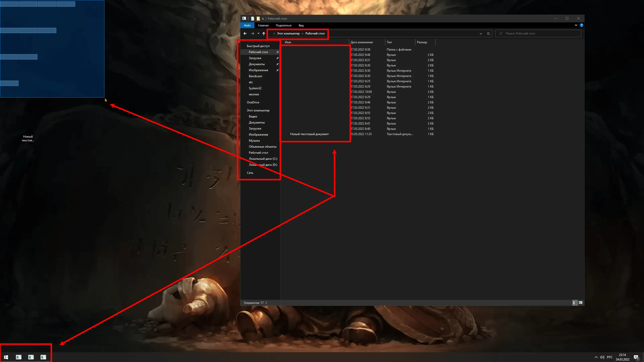Open the Файл menu
The image size is (644, 362).
(247, 25)
